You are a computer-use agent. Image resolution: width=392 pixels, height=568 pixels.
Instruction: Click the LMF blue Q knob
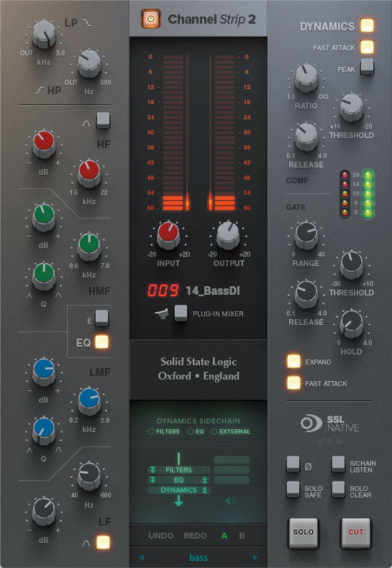tap(44, 431)
